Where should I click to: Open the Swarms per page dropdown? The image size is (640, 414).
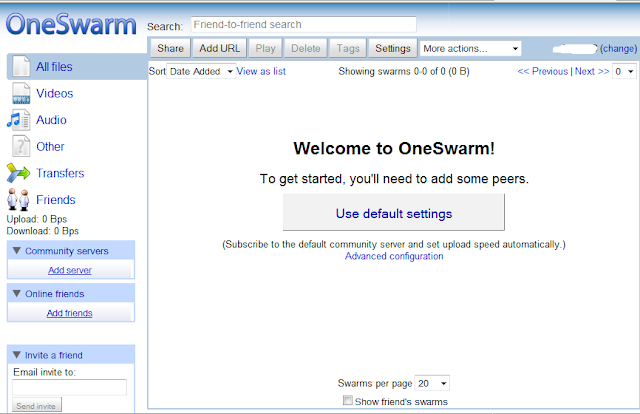click(432, 383)
